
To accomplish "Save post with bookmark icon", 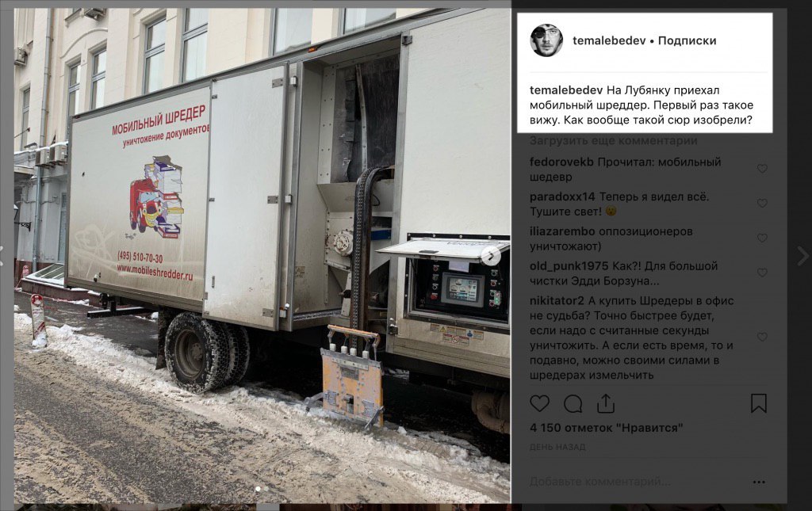I will tap(759, 403).
